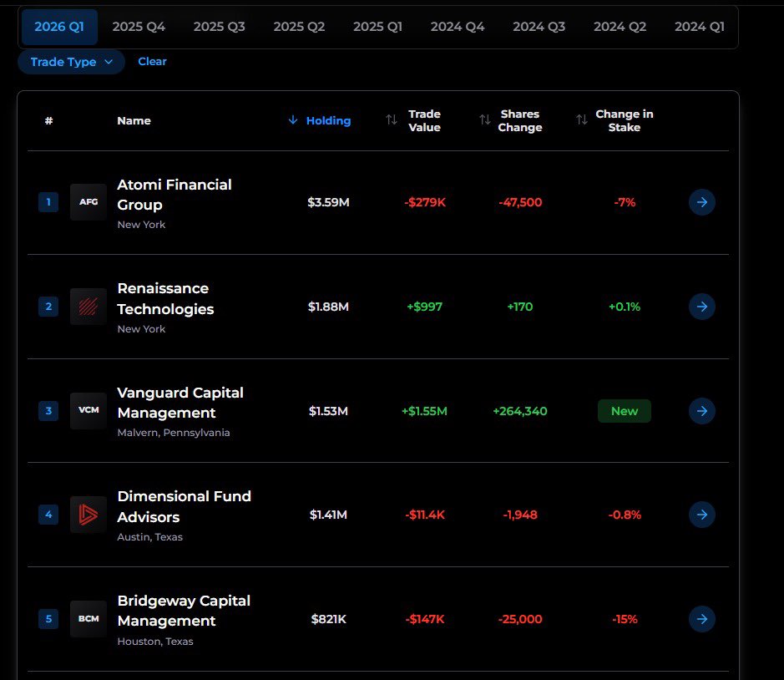The image size is (784, 680).
Task: Click the $1.88M holding value
Action: [328, 307]
